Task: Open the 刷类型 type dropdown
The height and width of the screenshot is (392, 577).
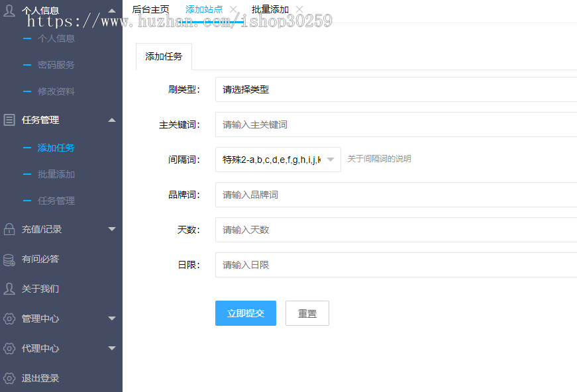Action: coord(396,89)
